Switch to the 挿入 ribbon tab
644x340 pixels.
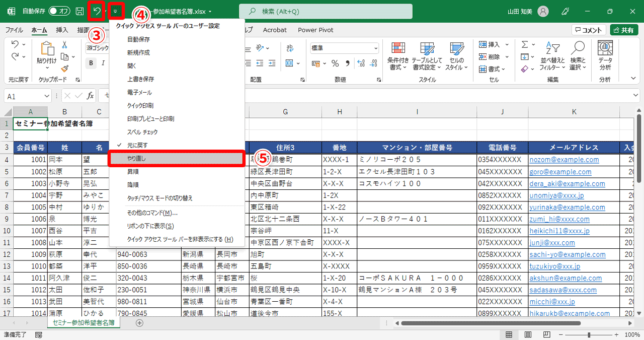click(x=62, y=30)
